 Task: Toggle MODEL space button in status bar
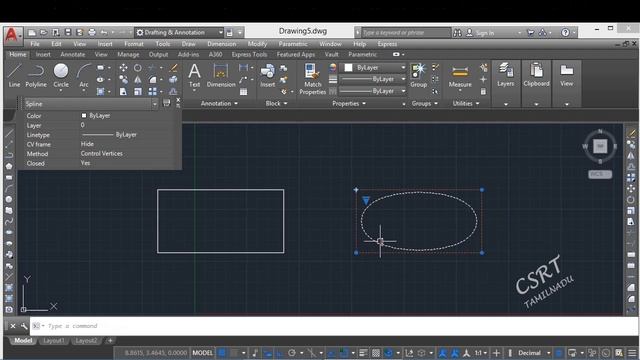[x=202, y=353]
